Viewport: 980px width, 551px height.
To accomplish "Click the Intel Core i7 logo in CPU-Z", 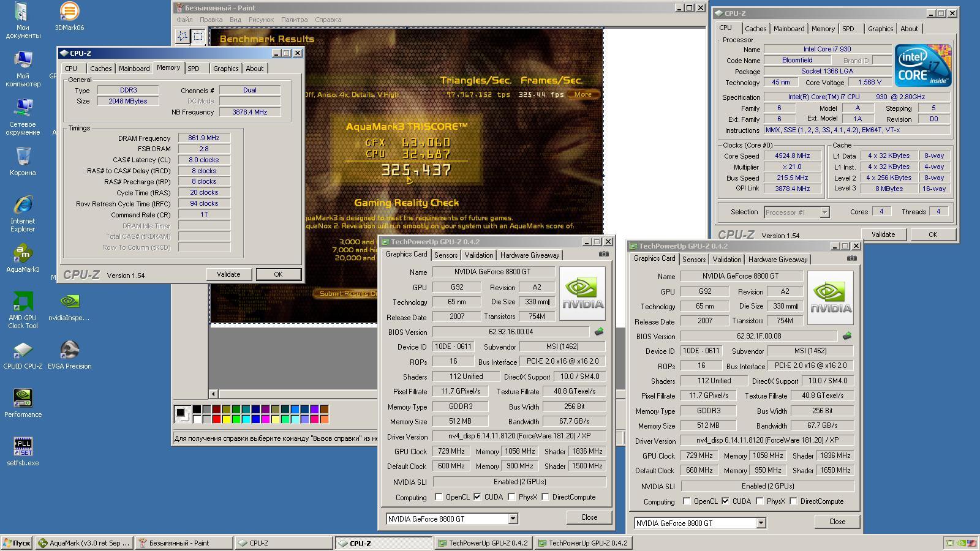I will (x=922, y=65).
